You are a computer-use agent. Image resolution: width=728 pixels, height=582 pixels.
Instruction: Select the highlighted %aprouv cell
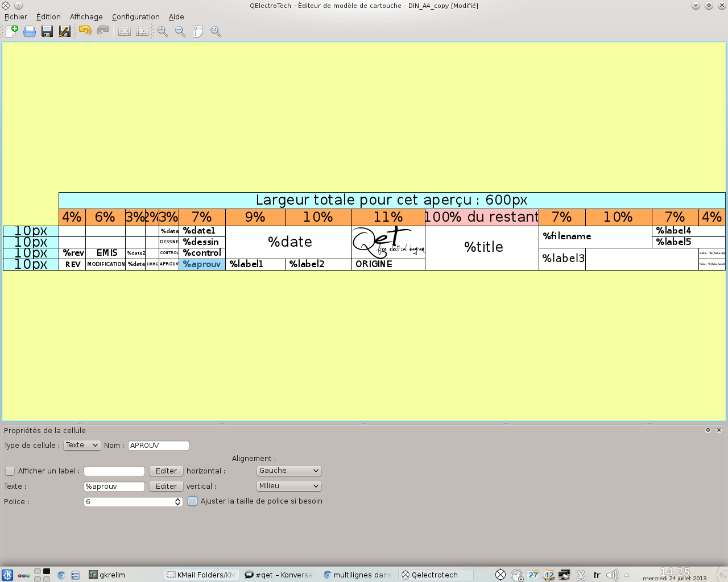[202, 264]
